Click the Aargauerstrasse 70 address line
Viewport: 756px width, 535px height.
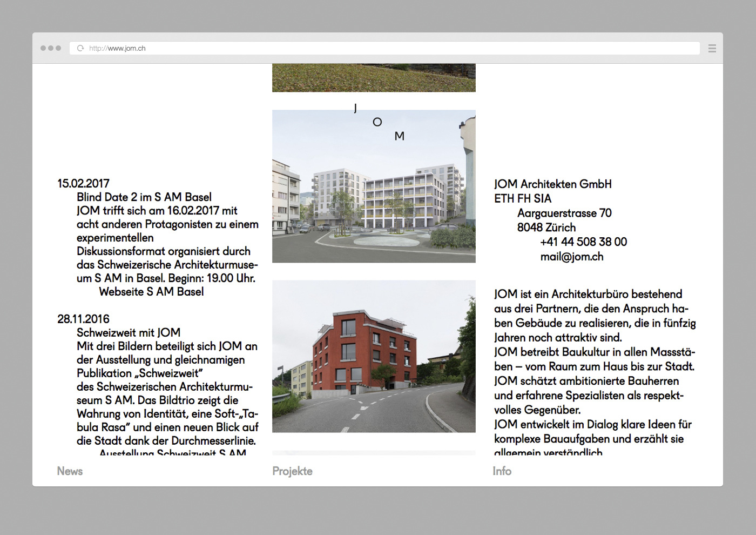(564, 213)
